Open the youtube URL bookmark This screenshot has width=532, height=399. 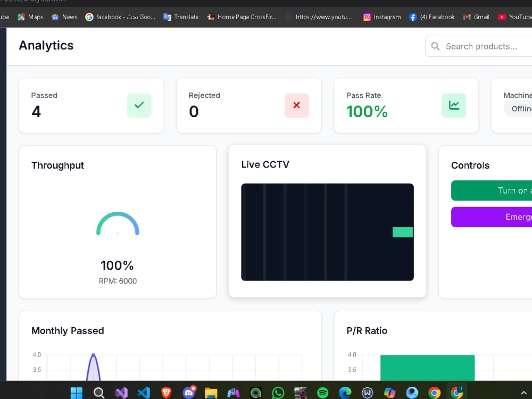tap(319, 17)
